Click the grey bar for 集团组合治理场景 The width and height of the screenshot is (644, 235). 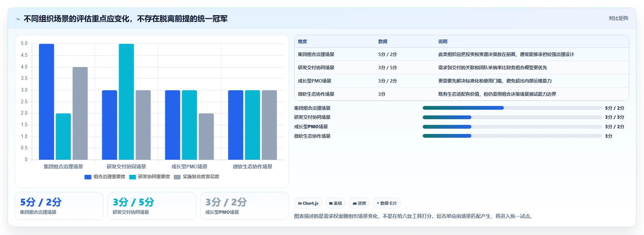point(80,114)
